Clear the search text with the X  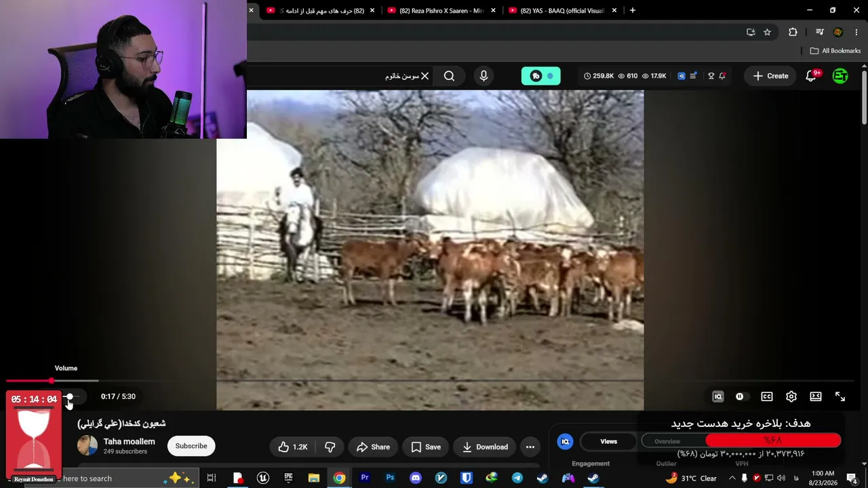(x=425, y=76)
